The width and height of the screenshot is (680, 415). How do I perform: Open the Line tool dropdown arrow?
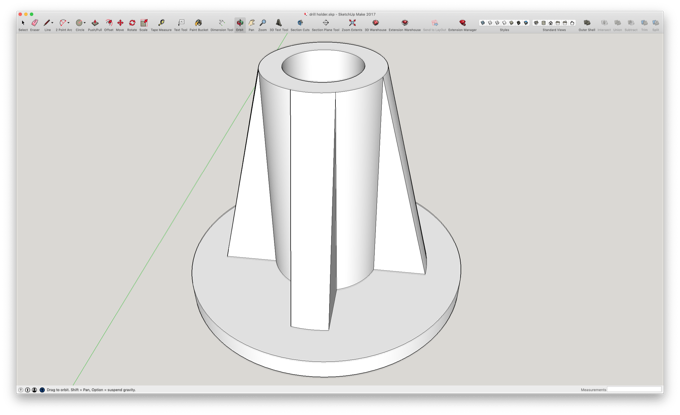point(52,23)
